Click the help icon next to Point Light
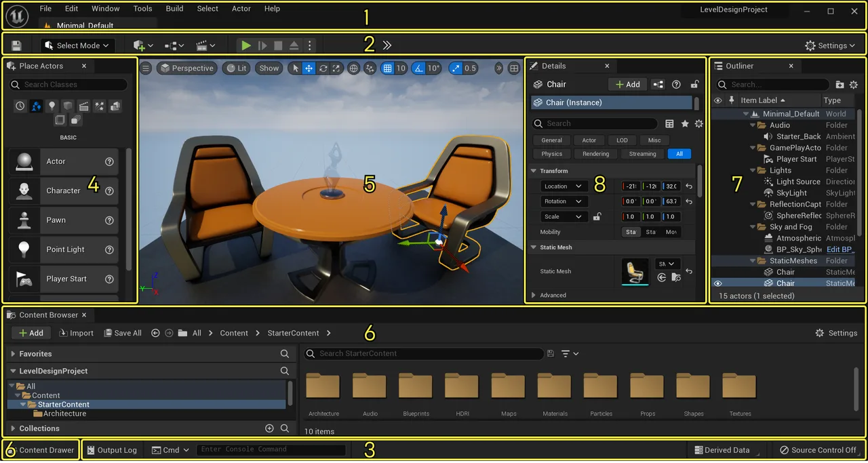 (x=109, y=249)
